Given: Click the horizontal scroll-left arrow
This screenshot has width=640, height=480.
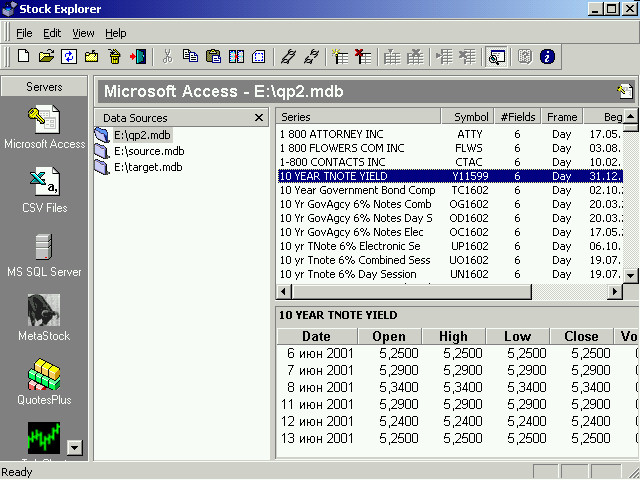Looking at the screenshot, I should 284,291.
